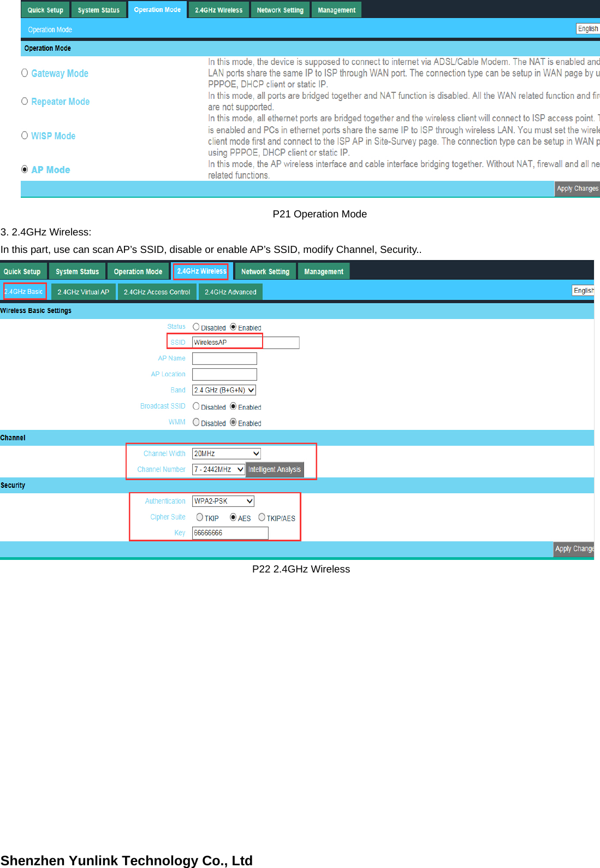Image resolution: width=600 pixels, height=868 pixels.
Task: Click AP Mode label text
Action: coord(50,170)
